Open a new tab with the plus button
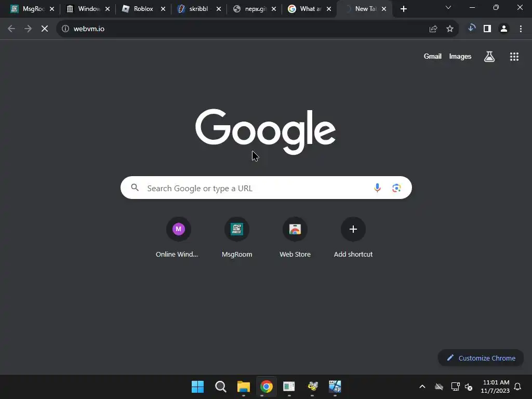The image size is (532, 399). (403, 9)
